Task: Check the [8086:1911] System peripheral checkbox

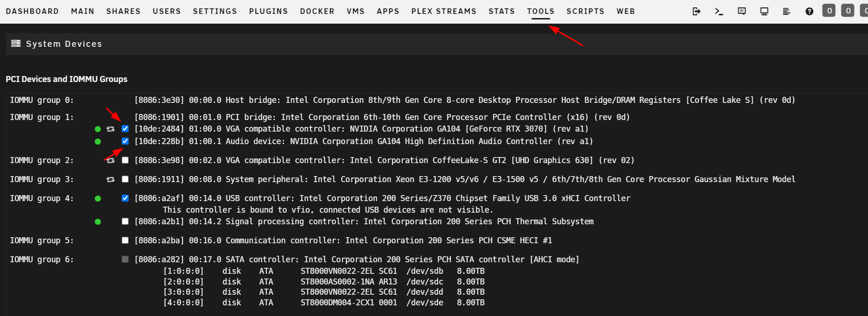Action: (125, 179)
